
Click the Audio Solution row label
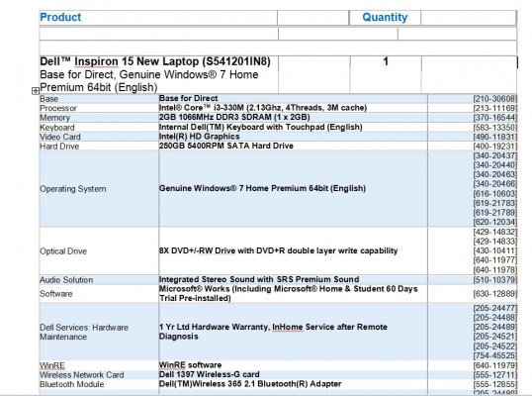click(x=66, y=280)
